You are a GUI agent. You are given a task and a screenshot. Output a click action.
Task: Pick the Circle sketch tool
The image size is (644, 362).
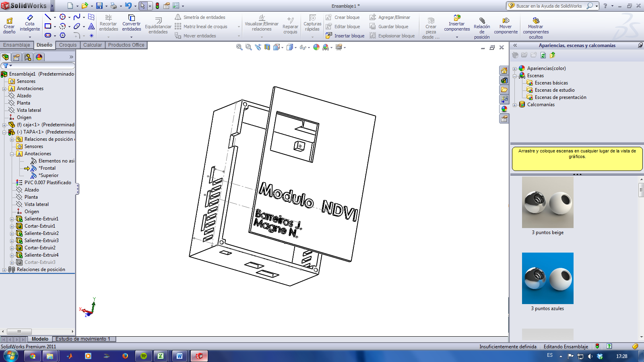[63, 17]
